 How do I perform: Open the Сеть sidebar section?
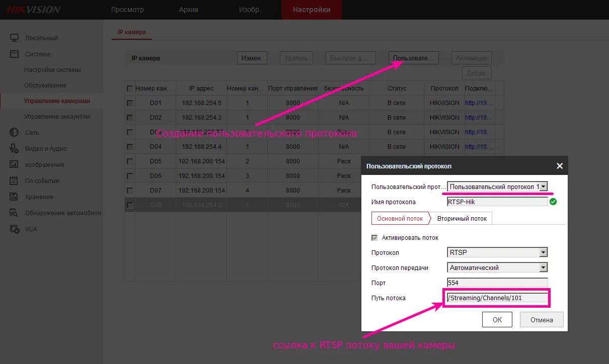[32, 133]
